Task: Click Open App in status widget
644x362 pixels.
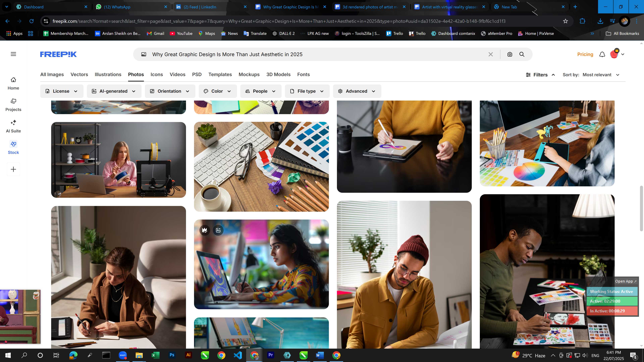Action: click(626, 281)
